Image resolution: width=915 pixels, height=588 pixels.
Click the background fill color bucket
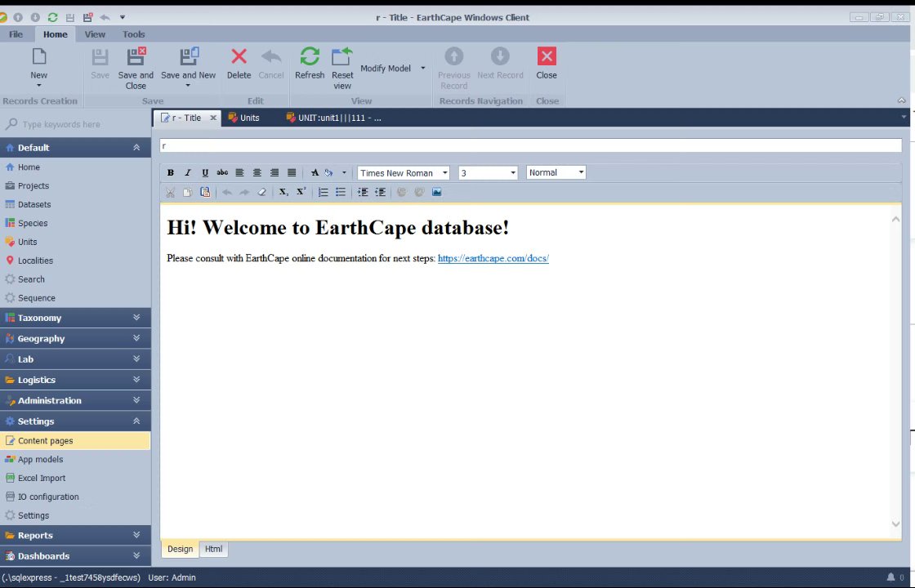329,172
